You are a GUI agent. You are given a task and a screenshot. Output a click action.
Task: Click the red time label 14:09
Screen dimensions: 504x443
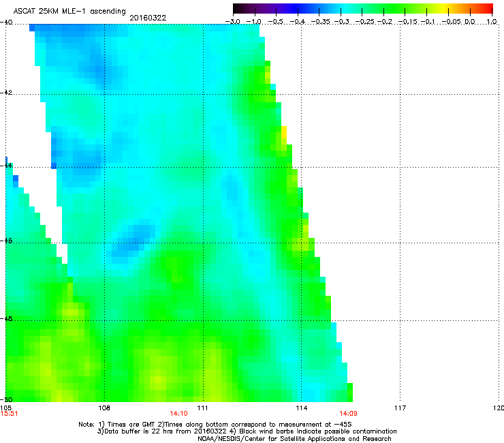pyautogui.click(x=348, y=414)
